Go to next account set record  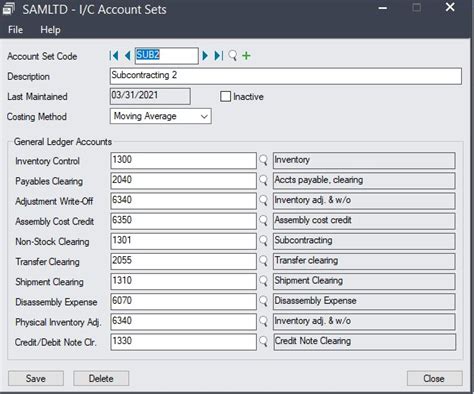205,56
